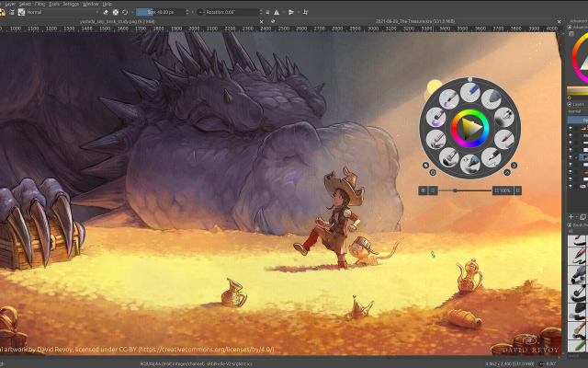Viewport: 588px width, 368px height.
Task: Open vertical mirror options dropdown arrow
Action: tap(298, 12)
